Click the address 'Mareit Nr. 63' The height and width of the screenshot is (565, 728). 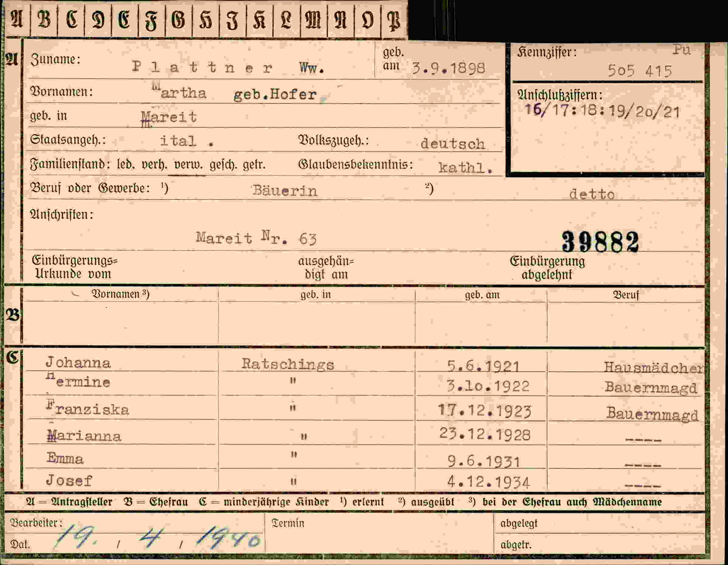(256, 238)
